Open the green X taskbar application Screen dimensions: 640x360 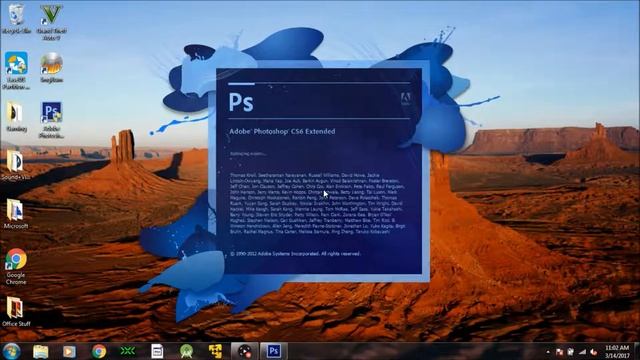point(128,351)
